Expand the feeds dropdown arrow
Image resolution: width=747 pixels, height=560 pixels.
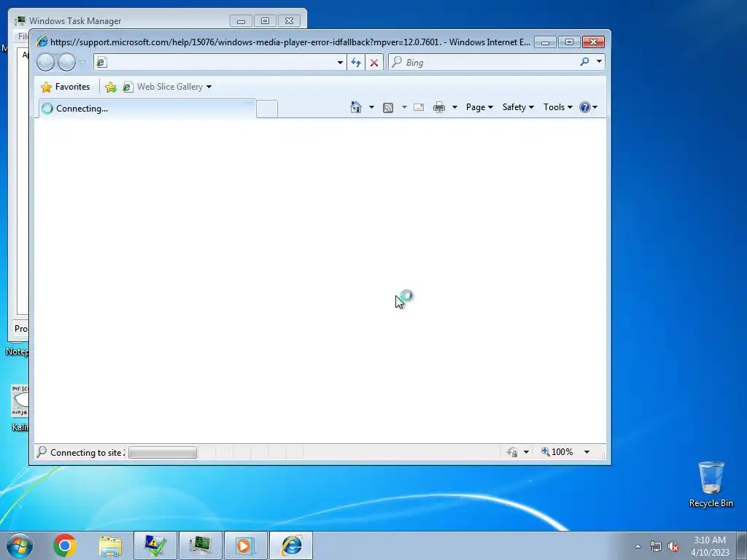point(404,107)
